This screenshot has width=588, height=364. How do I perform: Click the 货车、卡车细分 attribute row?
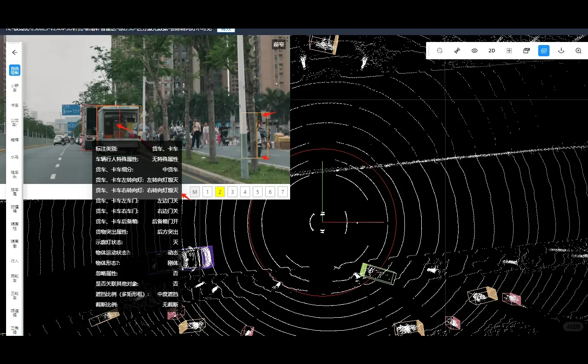[137, 170]
